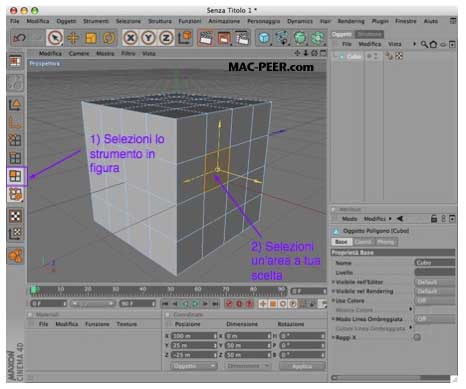Toggle the Z axis lock
This screenshot has height=389, width=466.
point(166,38)
